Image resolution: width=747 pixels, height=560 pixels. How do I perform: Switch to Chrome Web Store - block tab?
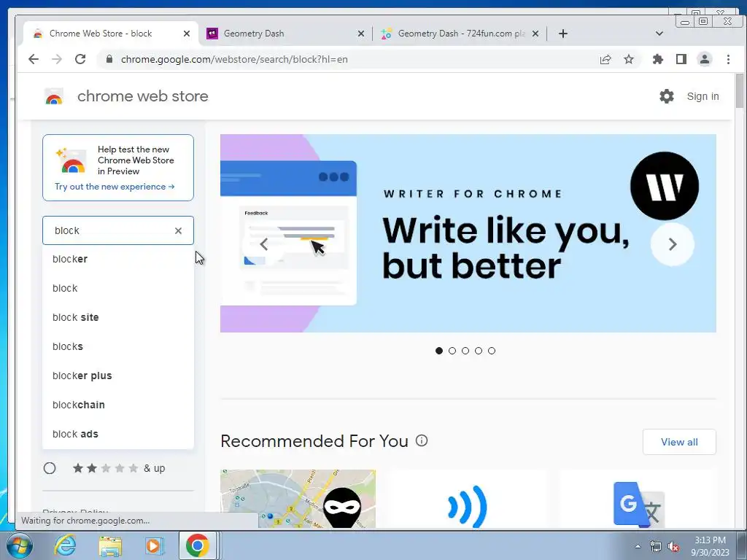click(x=111, y=34)
